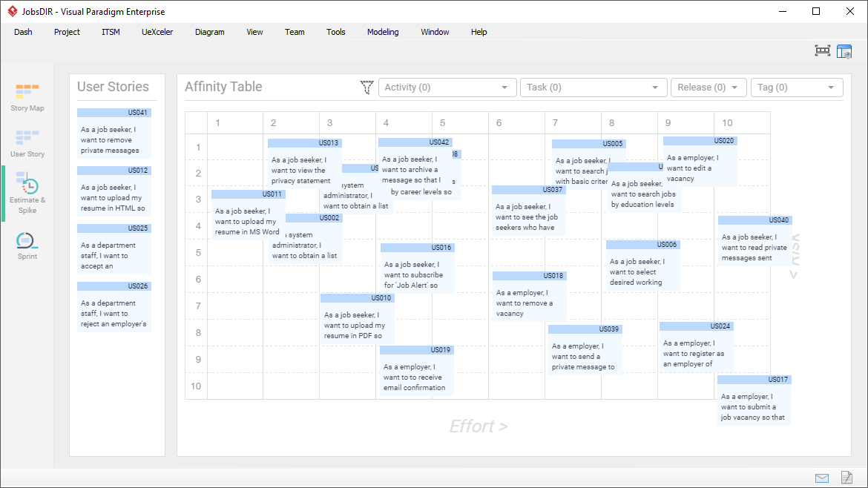Open the Release dropdown
Screen dimensions: 868x488
pos(708,87)
